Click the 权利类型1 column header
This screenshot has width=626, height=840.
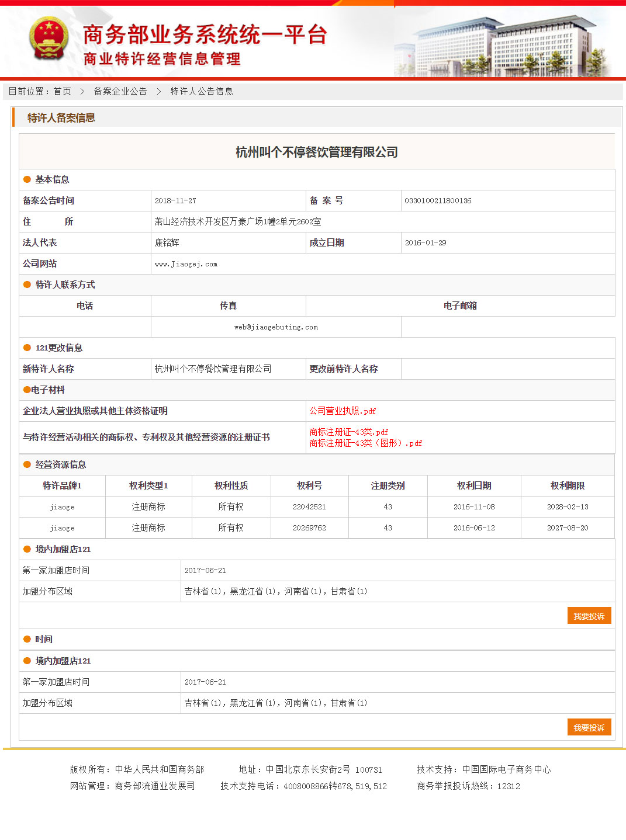coord(148,485)
